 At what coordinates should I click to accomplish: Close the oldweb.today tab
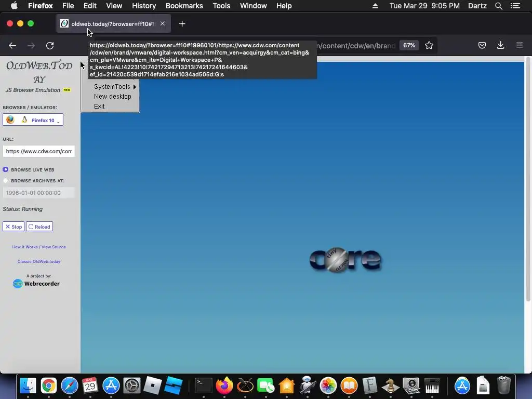163,23
